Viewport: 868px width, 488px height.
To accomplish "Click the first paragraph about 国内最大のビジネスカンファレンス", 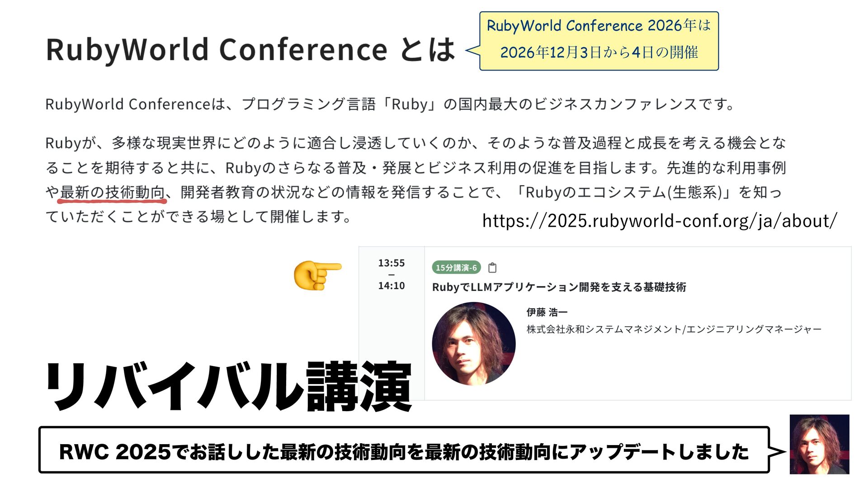I will click(x=390, y=104).
